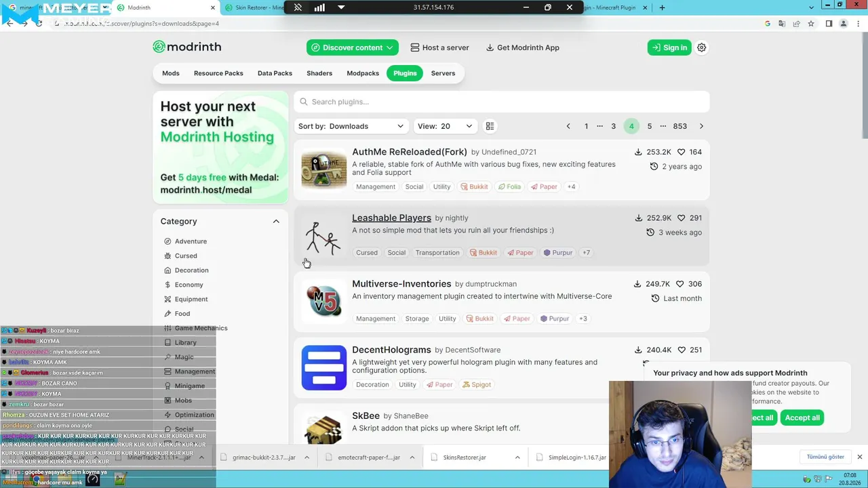Open the SimpleLogin-1.16.7.jar download

click(577, 457)
